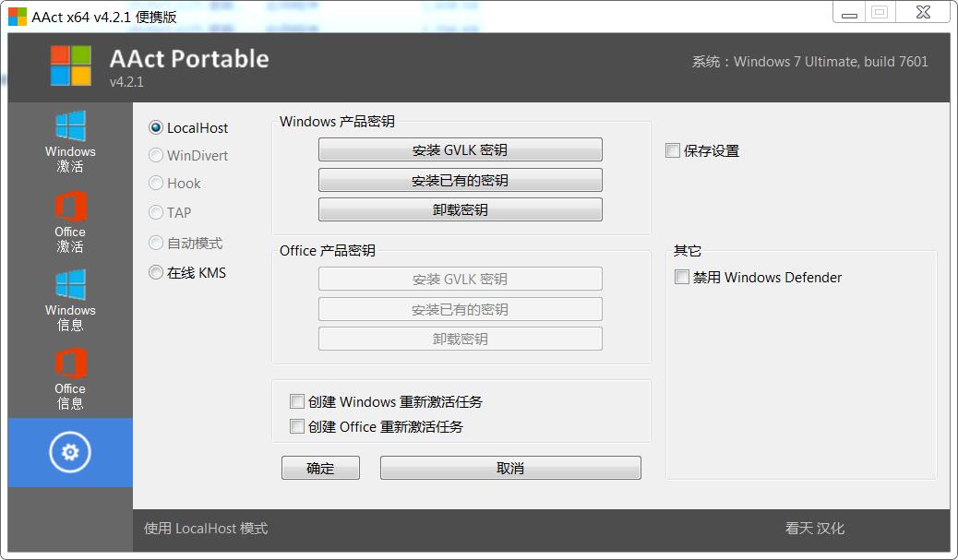Enable 创建 Office 重新激活任务

tap(297, 426)
